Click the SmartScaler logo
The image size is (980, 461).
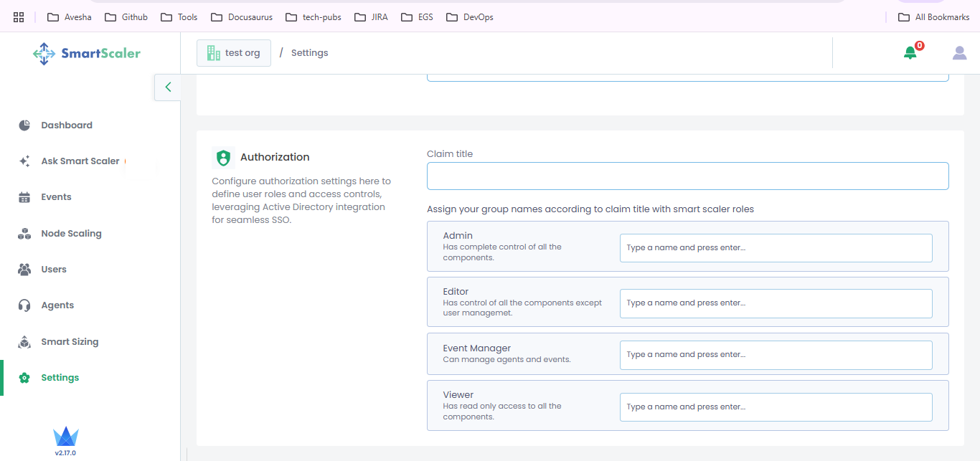(x=87, y=53)
